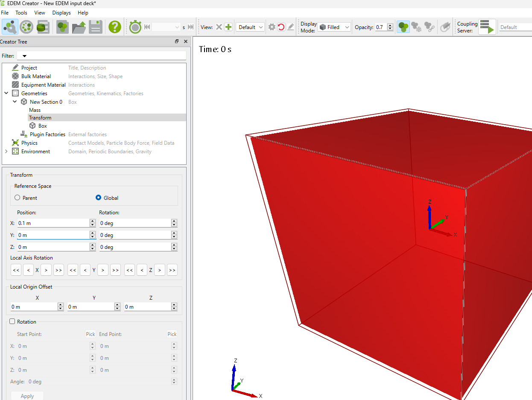Click the Rotation Z input field

[135, 247]
